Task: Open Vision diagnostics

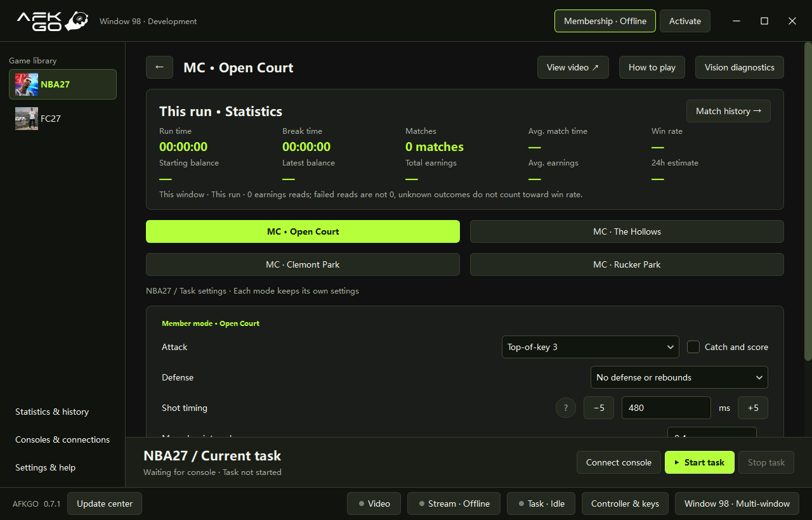Action: 740,67
